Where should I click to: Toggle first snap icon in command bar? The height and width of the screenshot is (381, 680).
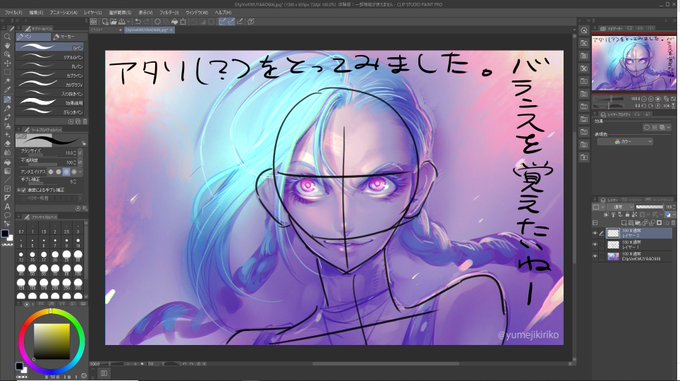[x=222, y=21]
